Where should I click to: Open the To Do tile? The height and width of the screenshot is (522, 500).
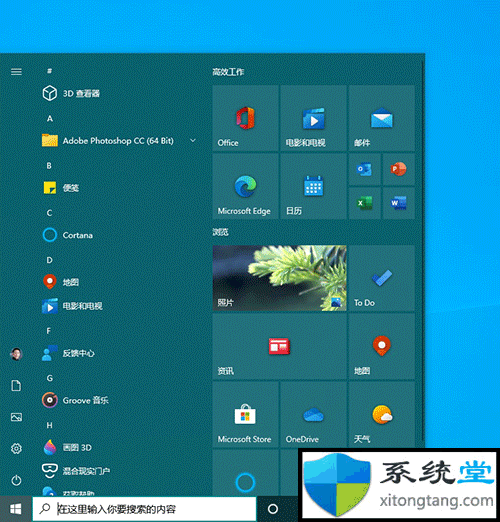(x=382, y=278)
